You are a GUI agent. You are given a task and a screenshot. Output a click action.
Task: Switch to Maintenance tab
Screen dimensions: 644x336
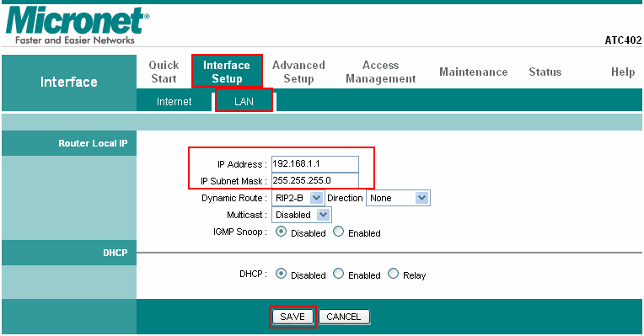click(473, 72)
